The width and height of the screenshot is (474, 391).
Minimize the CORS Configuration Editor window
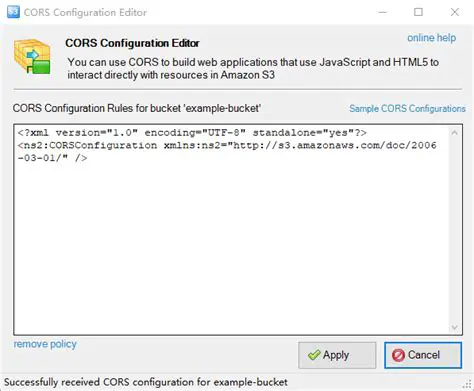tap(383, 12)
